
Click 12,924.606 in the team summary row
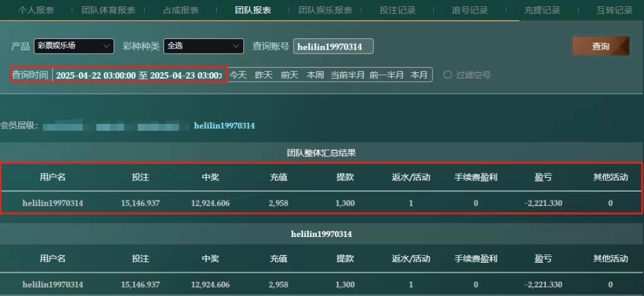[210, 203]
